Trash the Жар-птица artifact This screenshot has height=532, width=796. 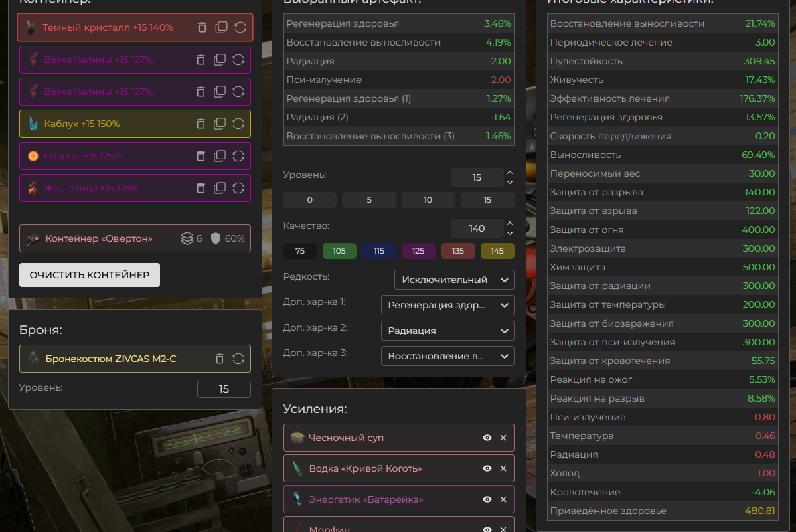pos(201,188)
